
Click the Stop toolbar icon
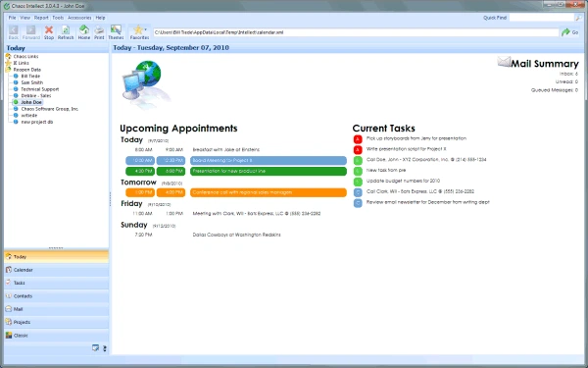(49, 32)
